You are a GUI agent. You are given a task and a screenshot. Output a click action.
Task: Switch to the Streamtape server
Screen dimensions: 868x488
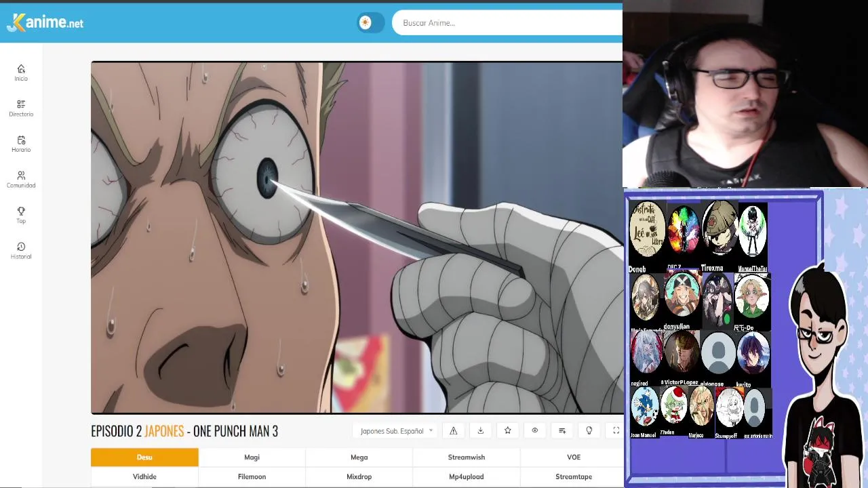pos(574,476)
